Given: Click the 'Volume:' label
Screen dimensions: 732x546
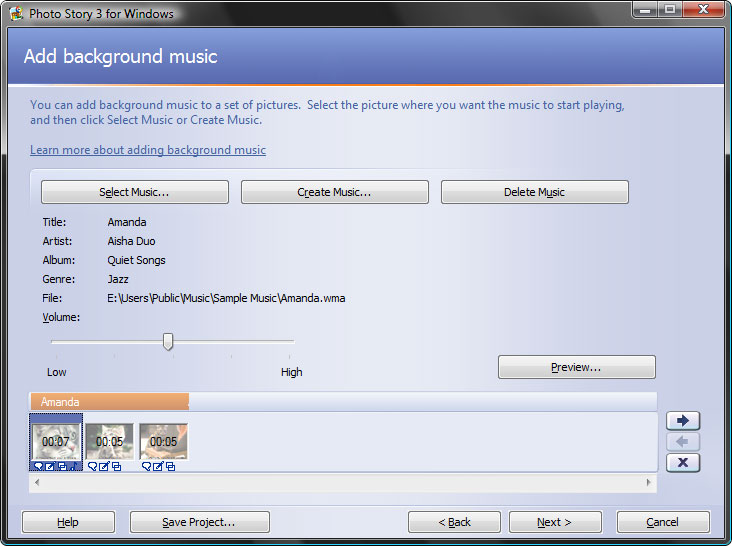Looking at the screenshot, I should click(61, 317).
